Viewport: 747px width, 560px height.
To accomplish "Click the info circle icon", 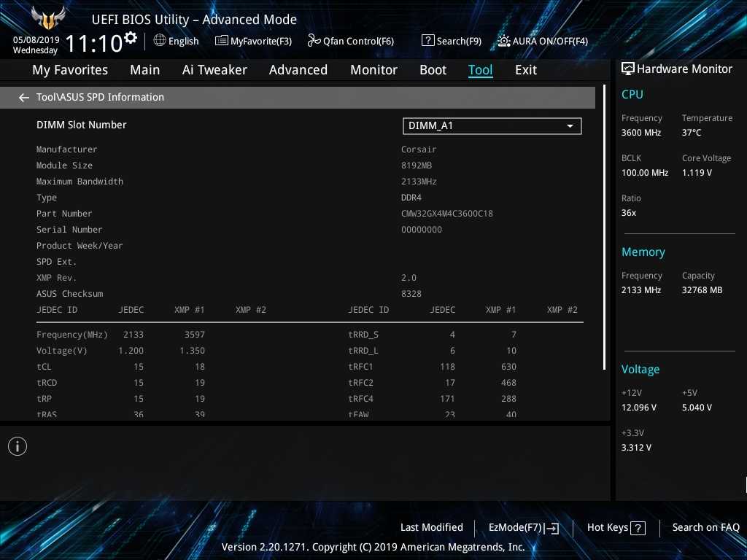I will pyautogui.click(x=18, y=446).
